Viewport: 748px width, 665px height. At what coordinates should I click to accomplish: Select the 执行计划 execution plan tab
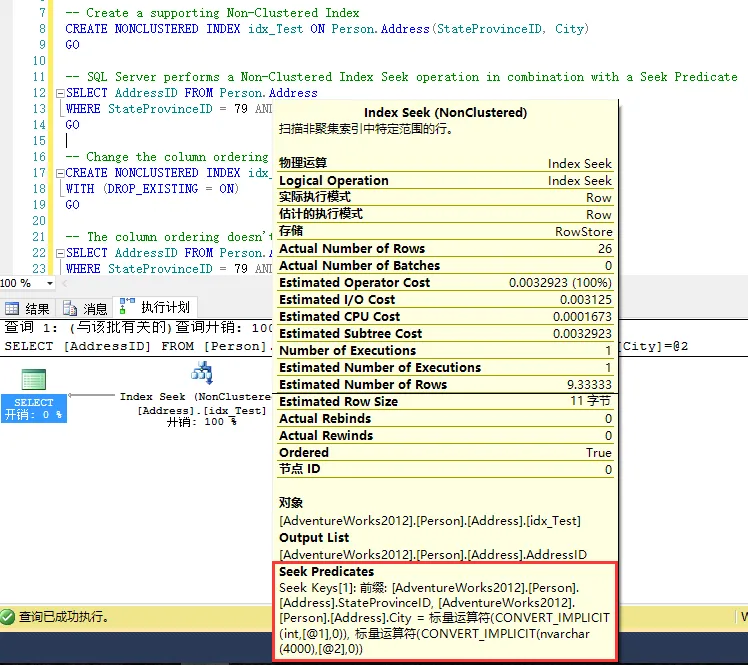[x=156, y=307]
